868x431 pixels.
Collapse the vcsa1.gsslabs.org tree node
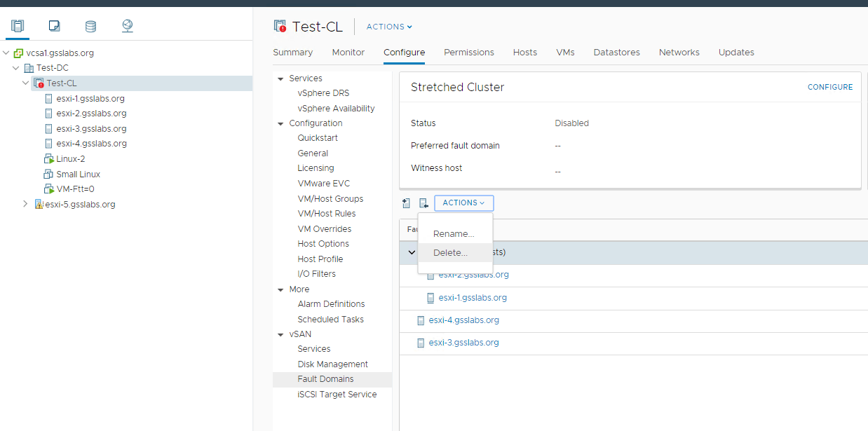(x=6, y=53)
